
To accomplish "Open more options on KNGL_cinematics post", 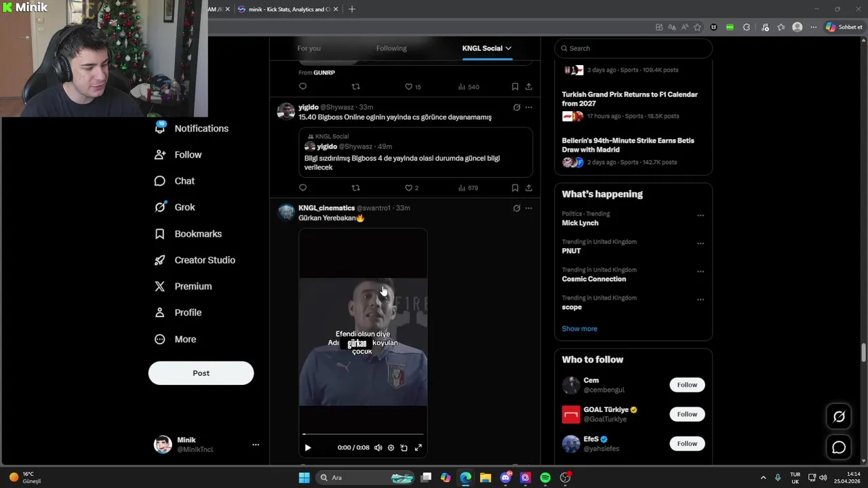I will (529, 208).
